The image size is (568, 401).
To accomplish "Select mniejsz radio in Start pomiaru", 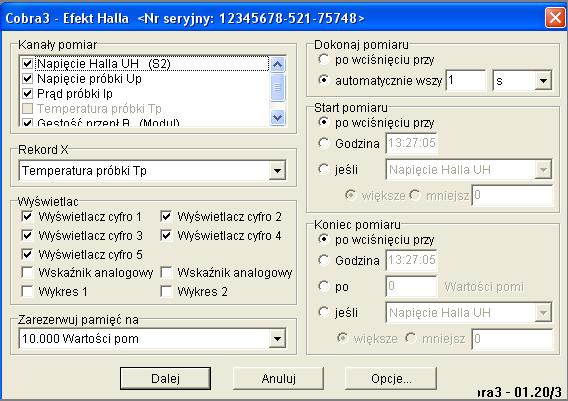I will coord(415,195).
